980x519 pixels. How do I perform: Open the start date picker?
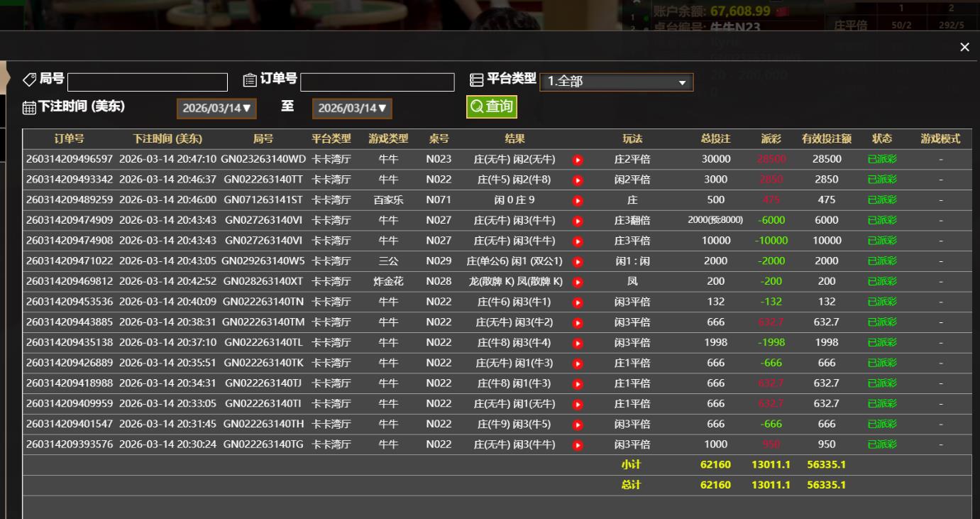tap(216, 109)
